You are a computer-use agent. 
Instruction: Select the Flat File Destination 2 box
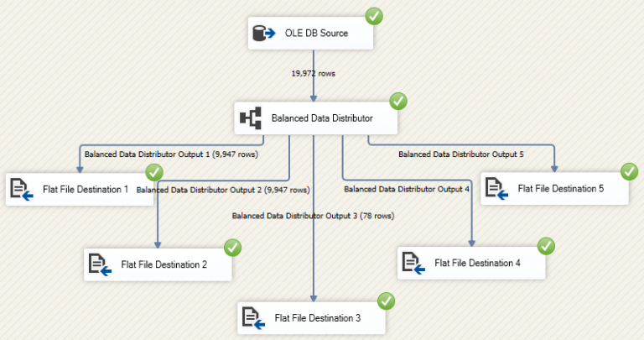pyautogui.click(x=158, y=264)
